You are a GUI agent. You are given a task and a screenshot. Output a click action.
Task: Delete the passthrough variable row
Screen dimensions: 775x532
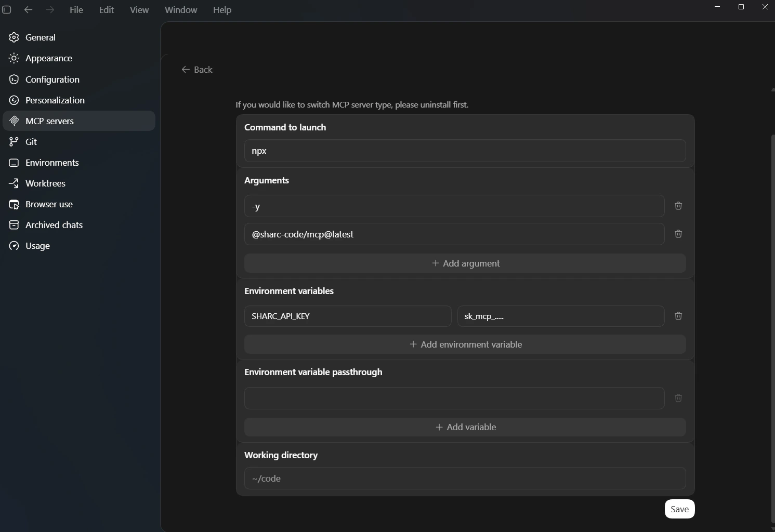pos(678,398)
